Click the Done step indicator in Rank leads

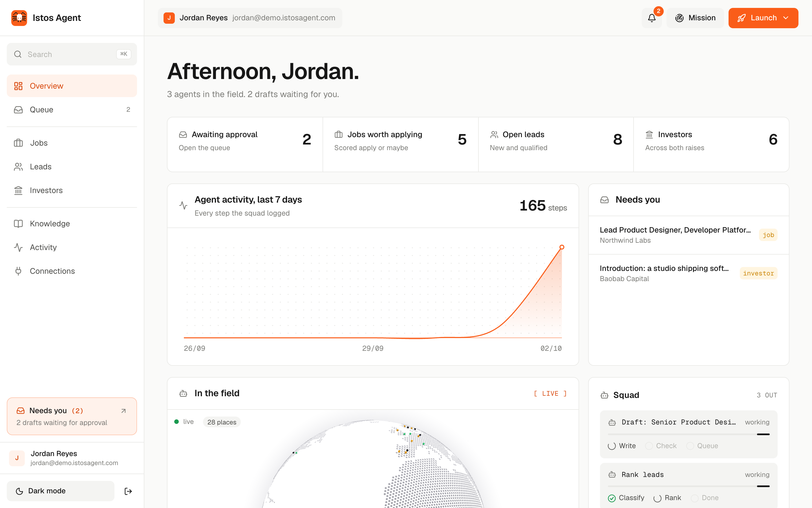694,498
